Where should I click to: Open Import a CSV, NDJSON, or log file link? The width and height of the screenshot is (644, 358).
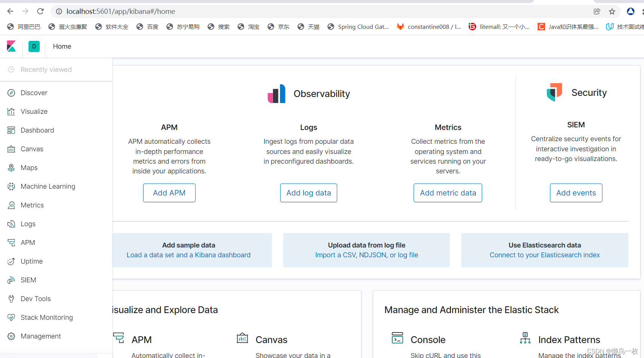click(x=367, y=255)
